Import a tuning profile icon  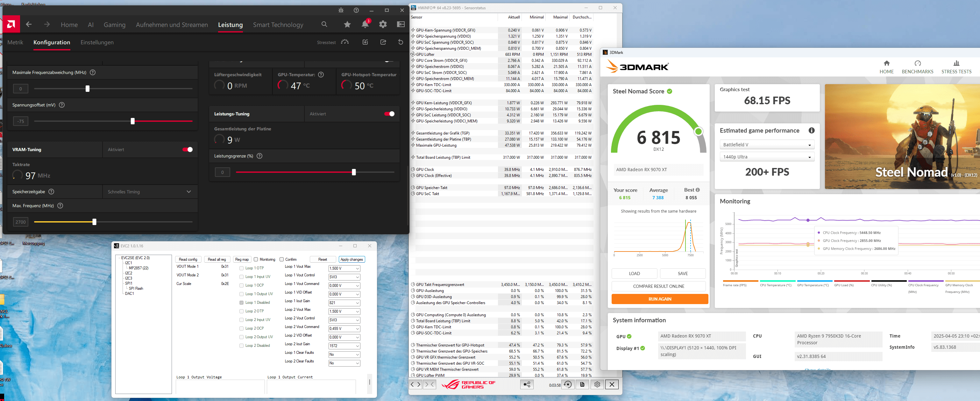(365, 42)
